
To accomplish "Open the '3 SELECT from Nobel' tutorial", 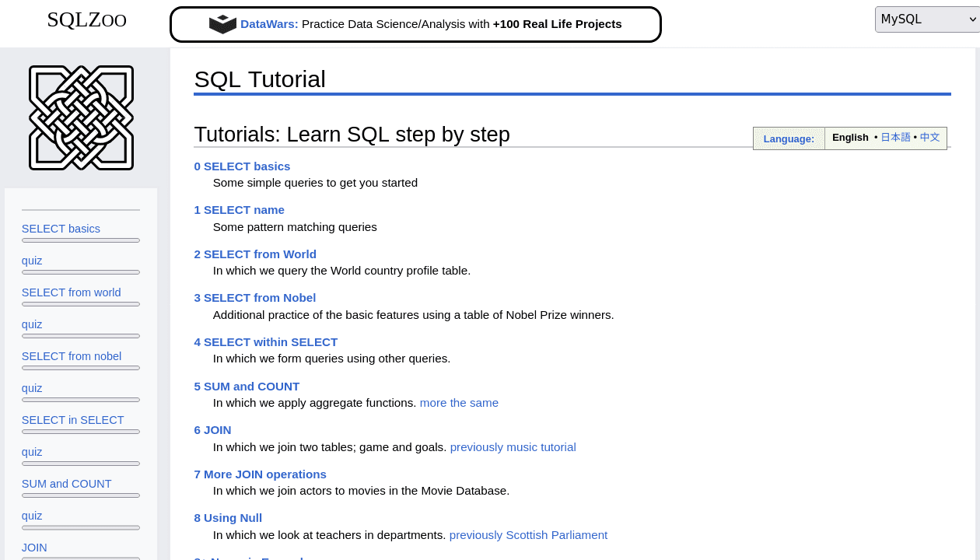I will tap(254, 297).
